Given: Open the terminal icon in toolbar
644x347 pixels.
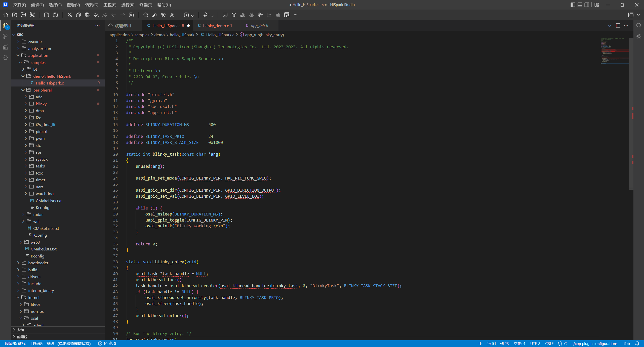Looking at the screenshot, I should click(x=225, y=15).
